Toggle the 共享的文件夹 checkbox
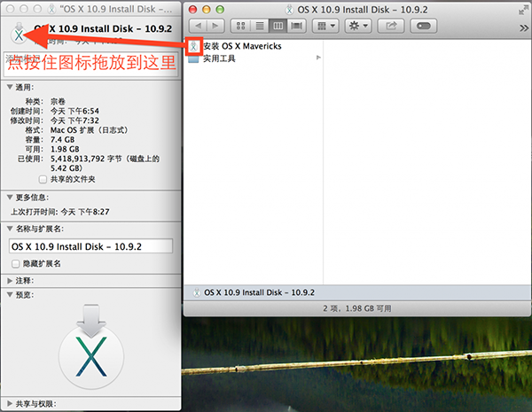The image size is (532, 412). [x=43, y=179]
